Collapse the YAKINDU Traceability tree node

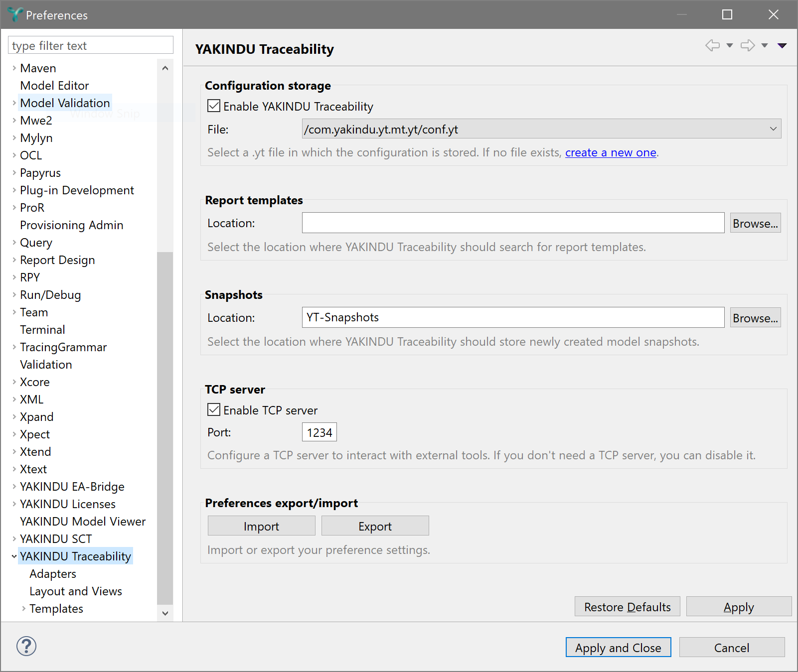pos(14,556)
